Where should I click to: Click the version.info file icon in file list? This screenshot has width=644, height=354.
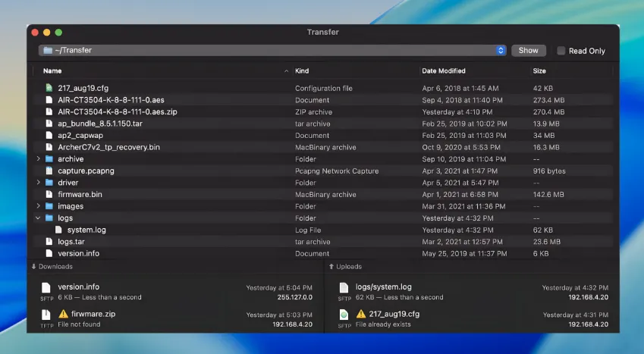49,253
